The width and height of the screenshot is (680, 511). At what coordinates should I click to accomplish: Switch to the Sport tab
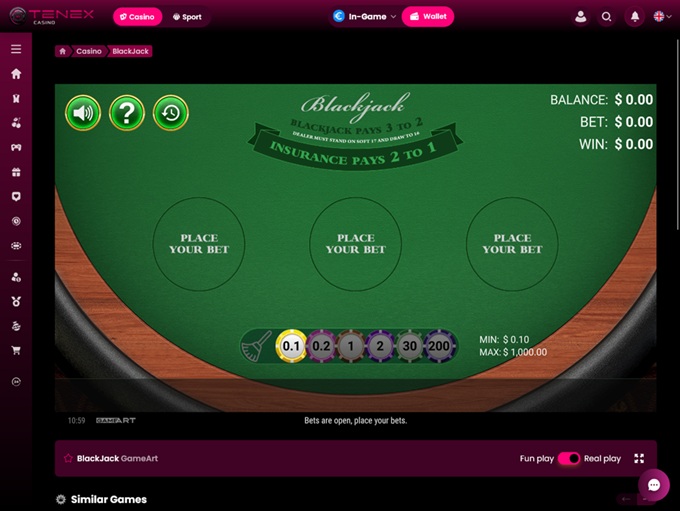(x=187, y=17)
